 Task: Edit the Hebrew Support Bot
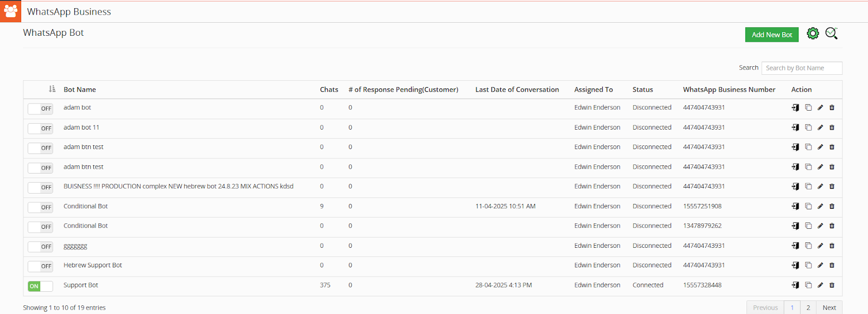tap(820, 266)
